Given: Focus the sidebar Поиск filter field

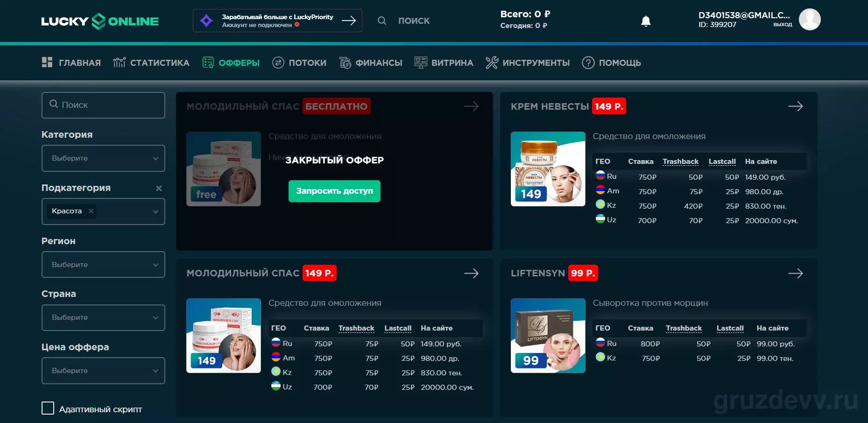Looking at the screenshot, I should [103, 105].
